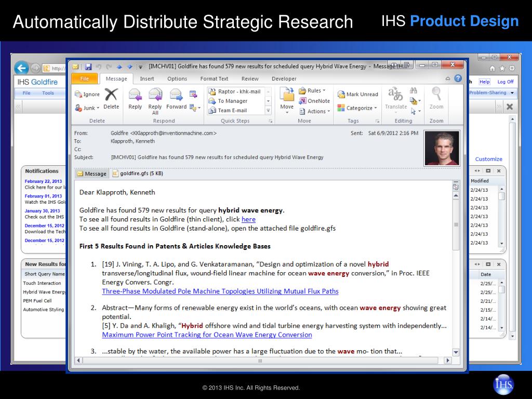
Task: Open the January 30, 2013 notification
Action: 42,211
